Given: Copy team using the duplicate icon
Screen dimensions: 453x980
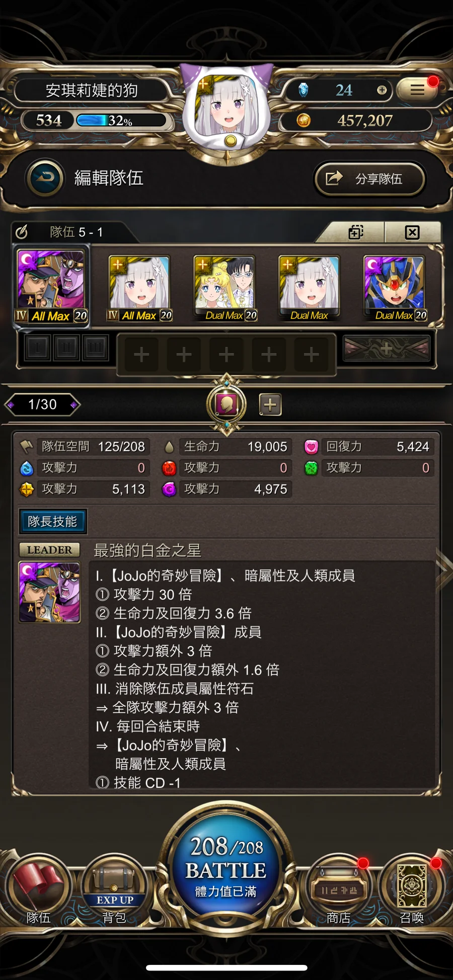Looking at the screenshot, I should pos(356,232).
